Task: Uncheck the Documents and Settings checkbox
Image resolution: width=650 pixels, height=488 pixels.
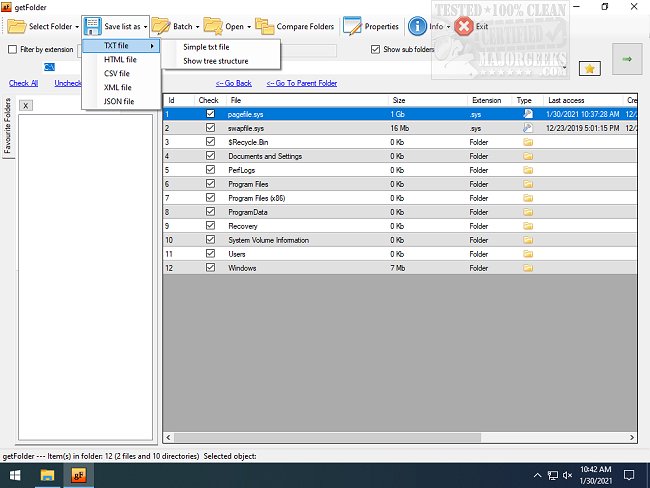Action: (211, 155)
